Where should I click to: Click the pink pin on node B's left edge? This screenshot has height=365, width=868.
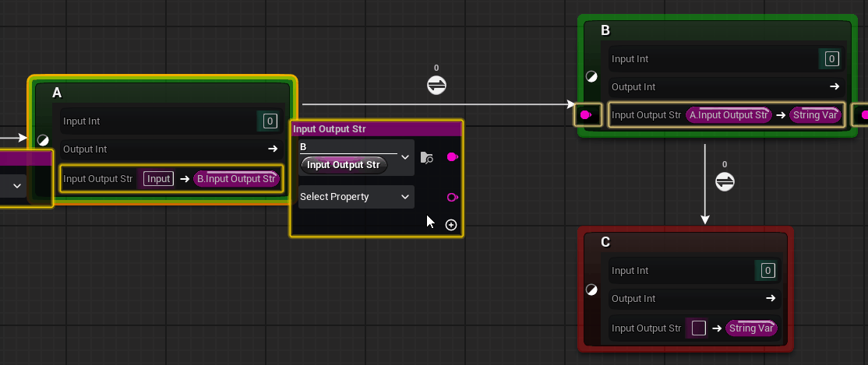[586, 115]
